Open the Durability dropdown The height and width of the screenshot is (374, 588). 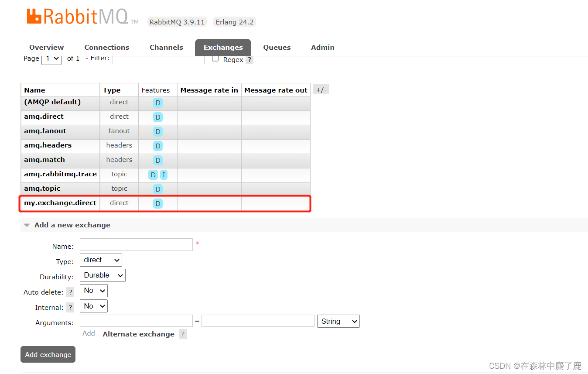(x=103, y=275)
